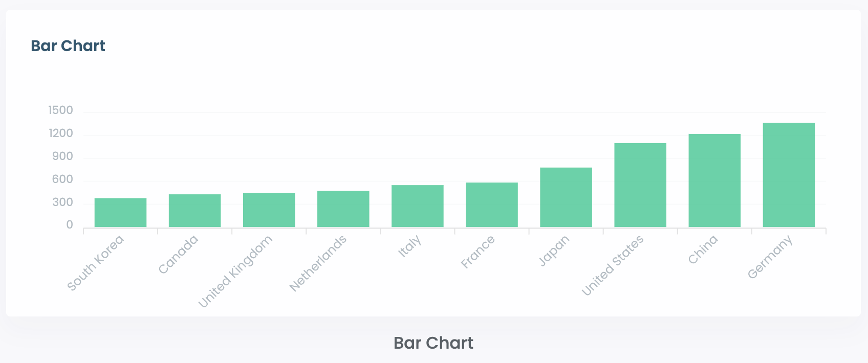Click the United Kingdom axis label
This screenshot has height=363, width=868.
pyautogui.click(x=235, y=273)
